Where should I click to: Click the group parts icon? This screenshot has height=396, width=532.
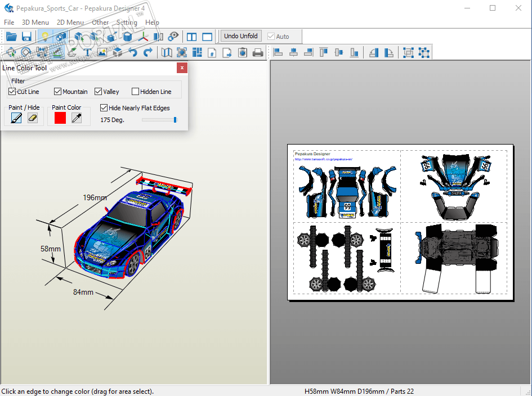(408, 52)
